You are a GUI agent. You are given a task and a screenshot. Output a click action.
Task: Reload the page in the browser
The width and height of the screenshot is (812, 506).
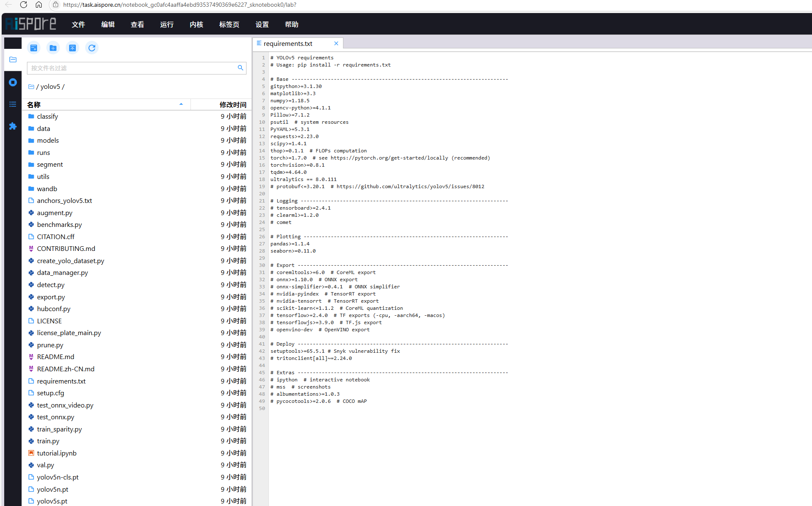(24, 5)
